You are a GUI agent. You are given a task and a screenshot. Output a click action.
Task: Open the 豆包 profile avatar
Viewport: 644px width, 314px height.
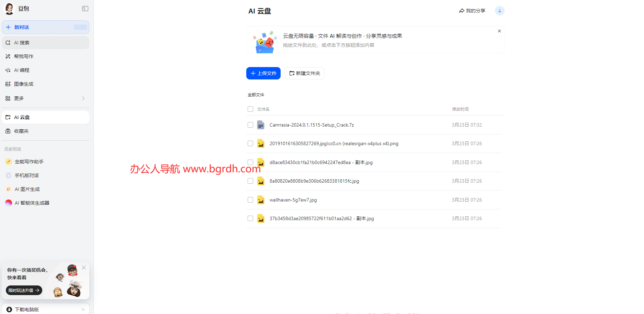(x=9, y=9)
